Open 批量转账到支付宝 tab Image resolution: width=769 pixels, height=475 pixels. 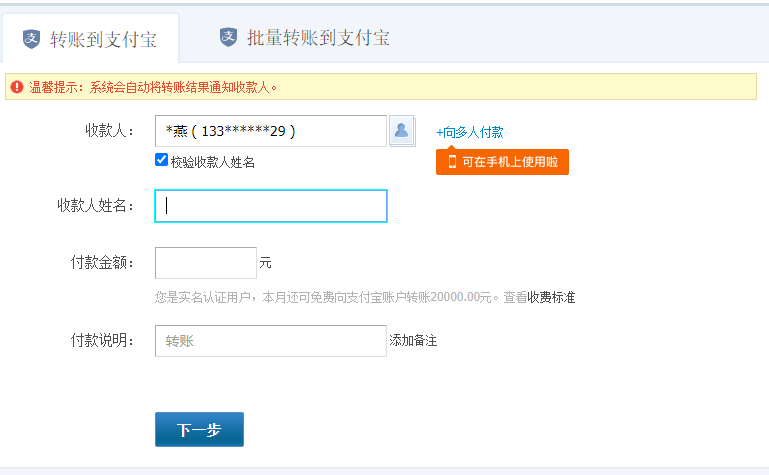(x=305, y=38)
